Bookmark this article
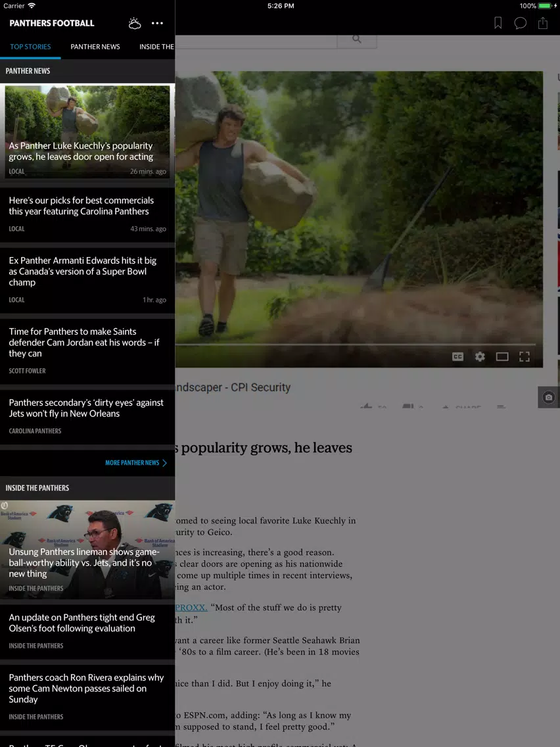 click(498, 23)
